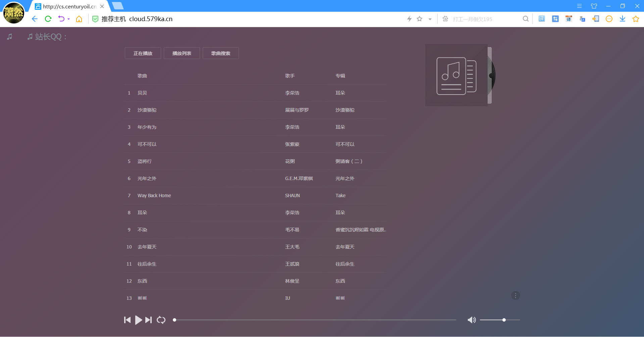Screen dimensions: 644x337
Task: Select the song 沙漠骆驼 in the list
Action: pos(147,110)
